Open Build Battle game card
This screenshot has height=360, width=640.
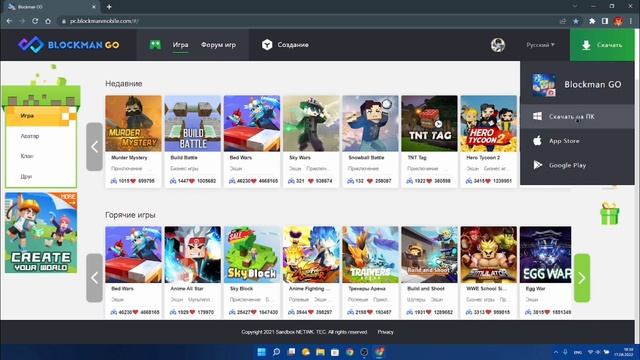click(x=193, y=142)
